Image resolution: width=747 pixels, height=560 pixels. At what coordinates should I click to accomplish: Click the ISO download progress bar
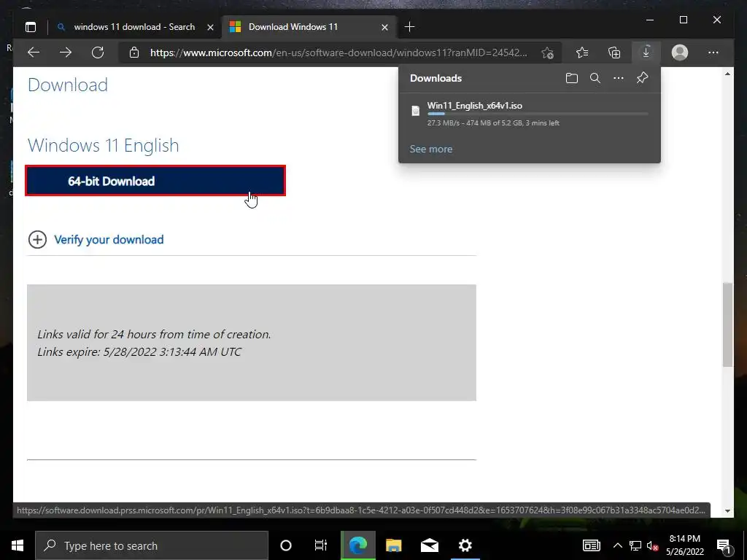(x=538, y=114)
